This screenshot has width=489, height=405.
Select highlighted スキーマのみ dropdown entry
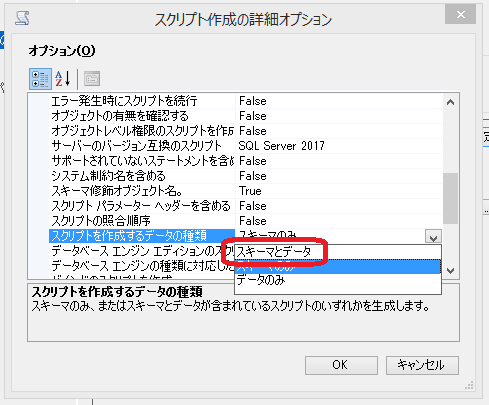pyautogui.click(x=338, y=267)
